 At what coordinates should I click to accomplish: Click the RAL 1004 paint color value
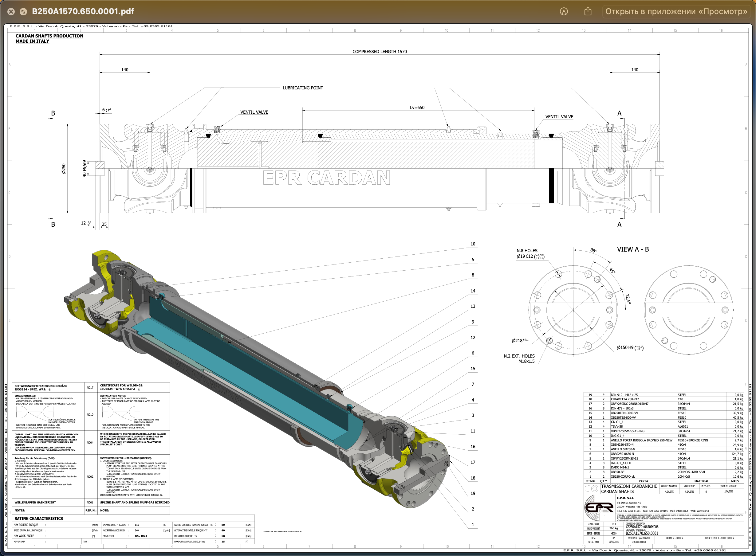pos(141,536)
